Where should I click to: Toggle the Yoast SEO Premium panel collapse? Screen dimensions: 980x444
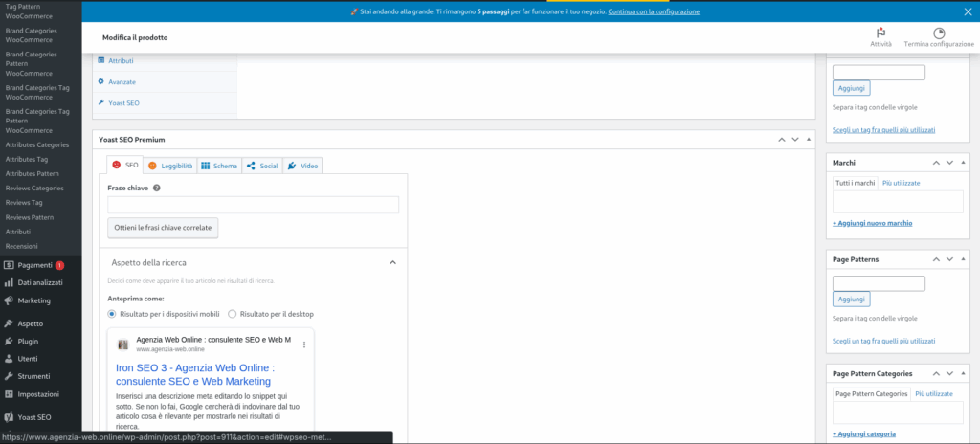[x=809, y=140]
